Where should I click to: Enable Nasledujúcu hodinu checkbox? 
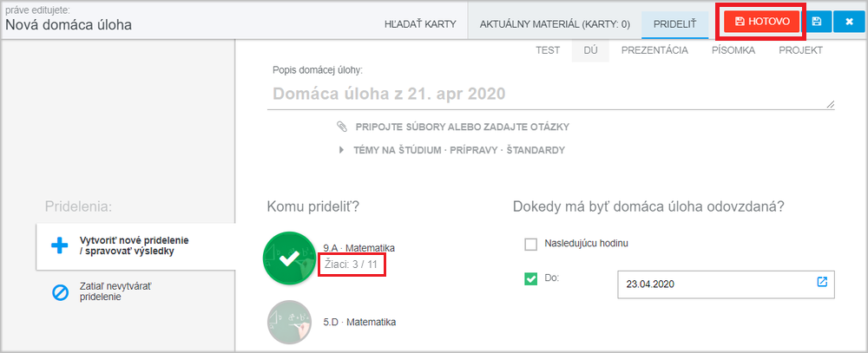pos(531,244)
